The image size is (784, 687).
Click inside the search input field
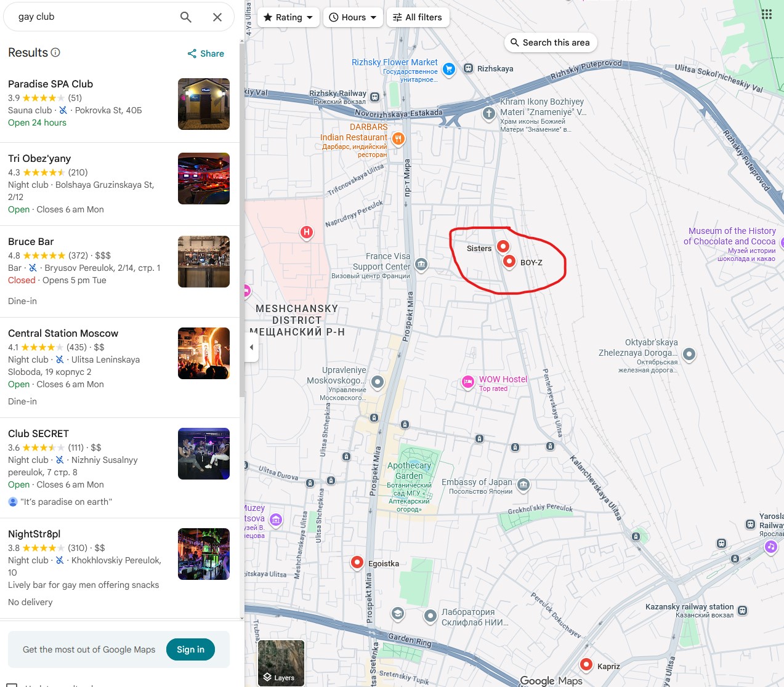coord(92,17)
